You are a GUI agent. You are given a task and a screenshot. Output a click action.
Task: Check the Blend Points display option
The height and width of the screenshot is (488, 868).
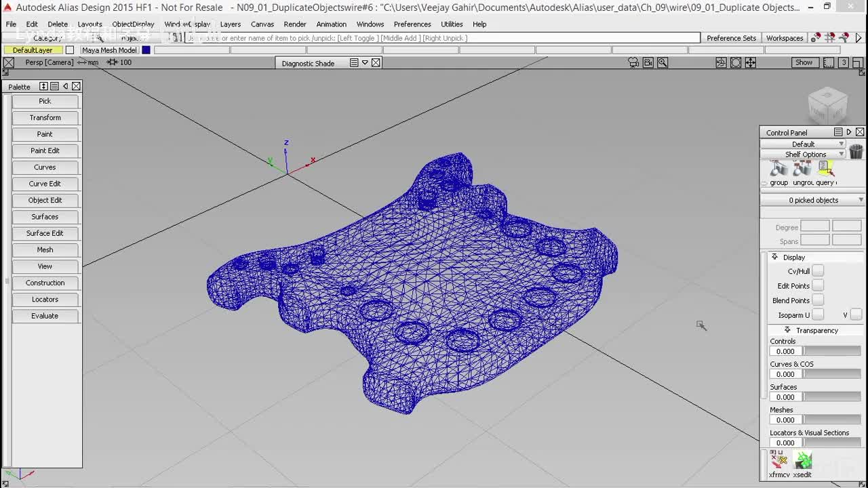click(818, 300)
